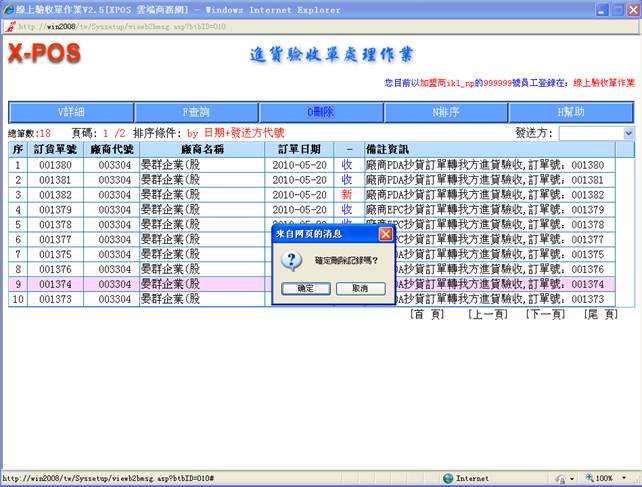Open the H幫助 help menu
642x487 pixels.
571,112
